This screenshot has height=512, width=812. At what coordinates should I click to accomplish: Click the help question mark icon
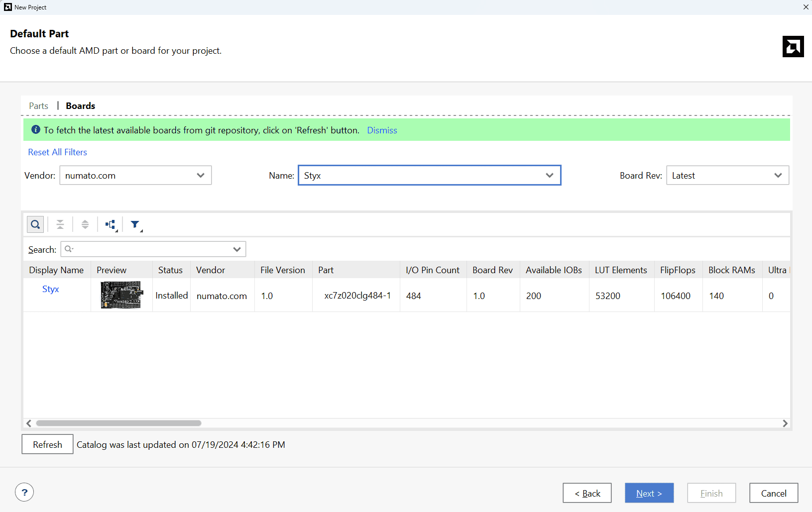click(24, 492)
